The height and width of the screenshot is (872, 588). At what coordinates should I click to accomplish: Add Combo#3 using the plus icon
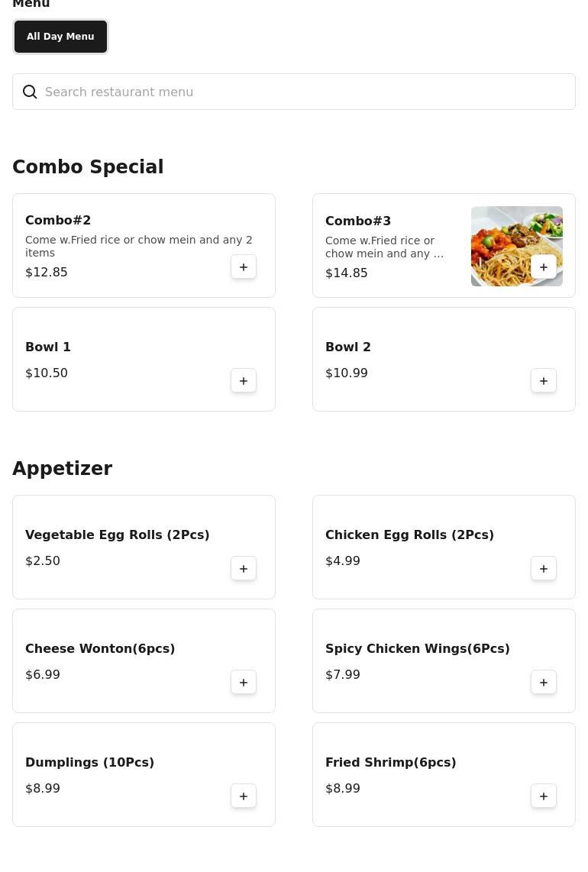coord(544,267)
